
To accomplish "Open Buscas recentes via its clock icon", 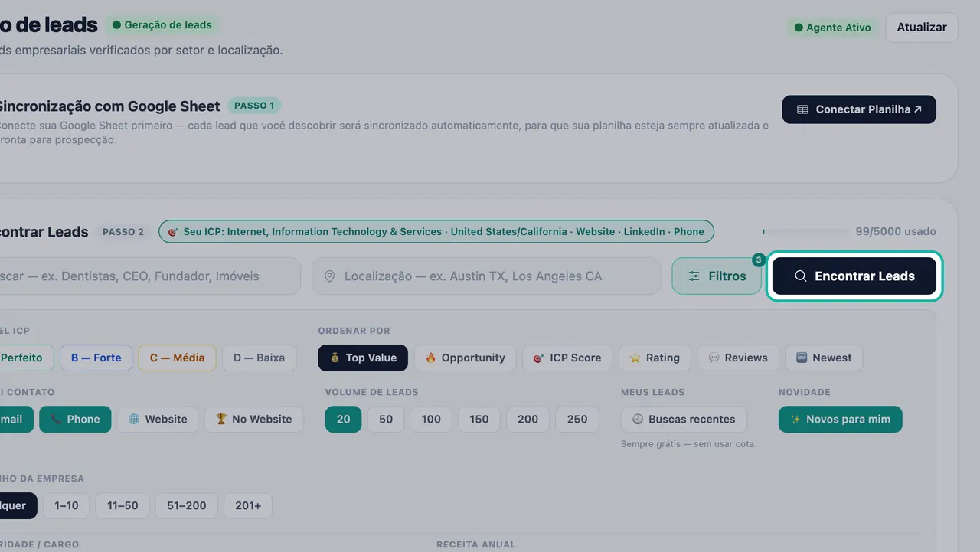I will click(x=638, y=419).
